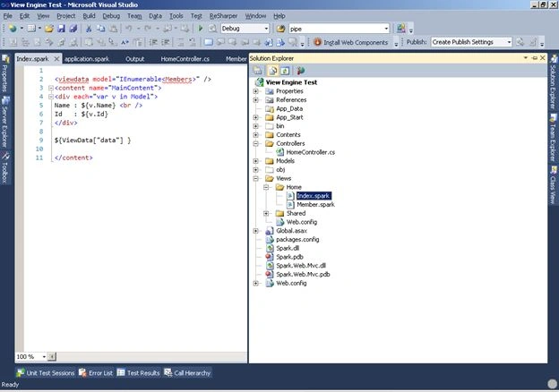Switch to the application.spark tab

click(87, 59)
